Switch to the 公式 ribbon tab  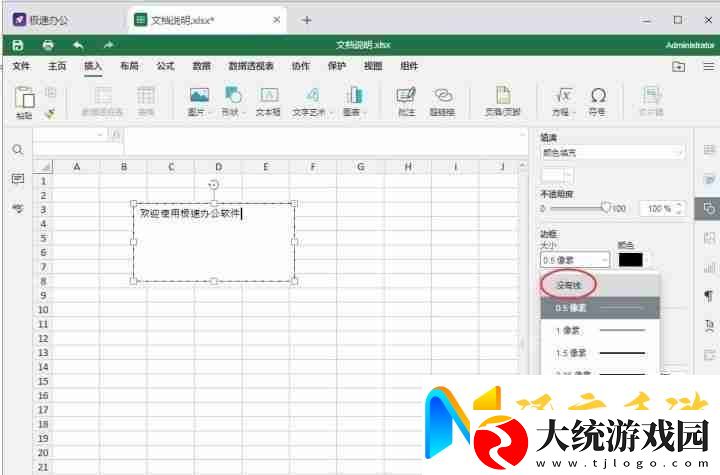(x=165, y=66)
